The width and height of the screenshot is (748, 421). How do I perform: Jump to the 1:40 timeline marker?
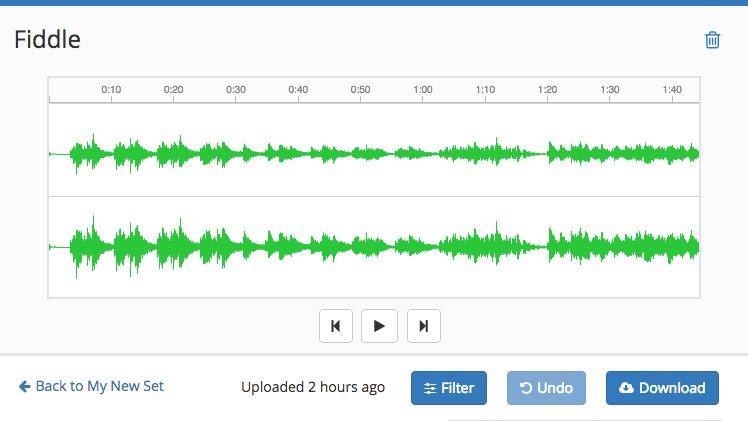(672, 90)
